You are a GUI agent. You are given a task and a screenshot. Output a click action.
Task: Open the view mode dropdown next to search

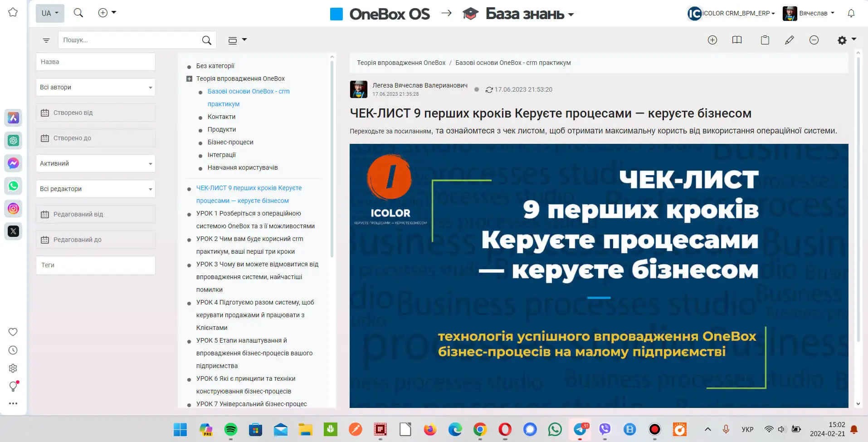237,40
